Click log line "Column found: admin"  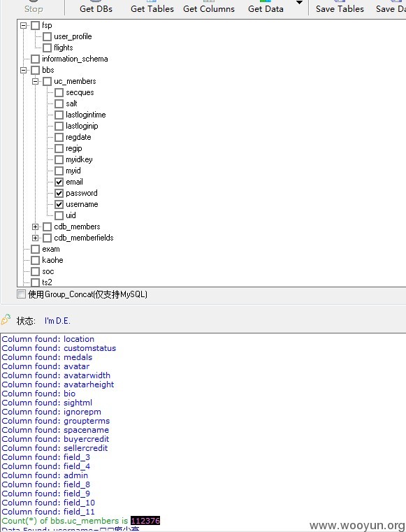45,475
